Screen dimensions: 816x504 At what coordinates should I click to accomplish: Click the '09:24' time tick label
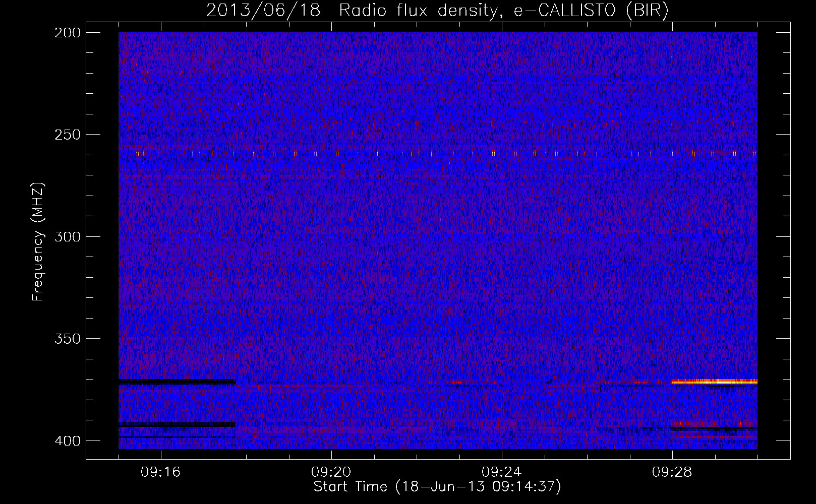pos(502,472)
